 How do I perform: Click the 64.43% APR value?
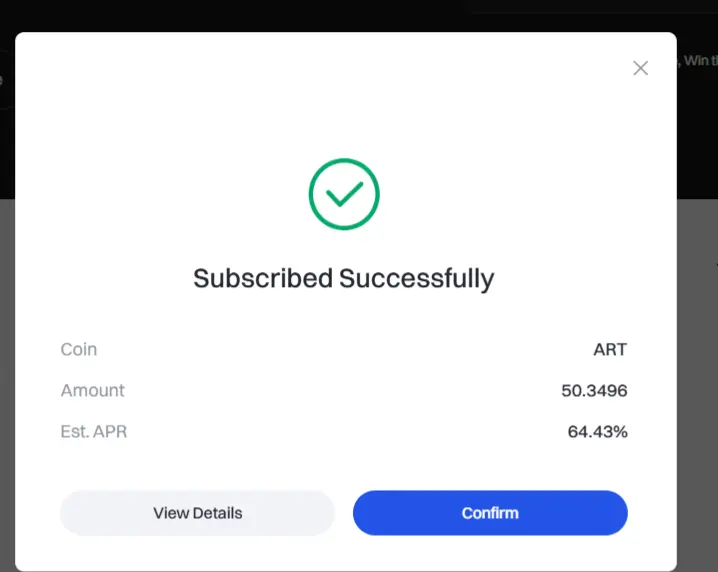pos(598,431)
